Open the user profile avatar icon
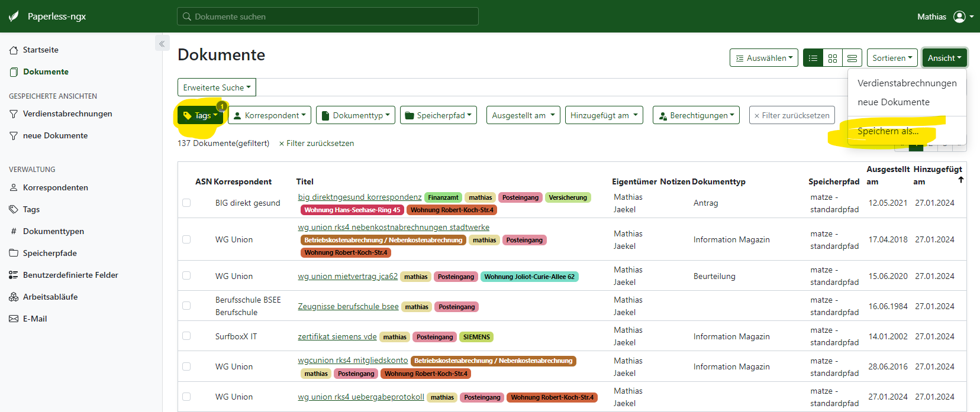Screen dimensions: 980x412 959,17
